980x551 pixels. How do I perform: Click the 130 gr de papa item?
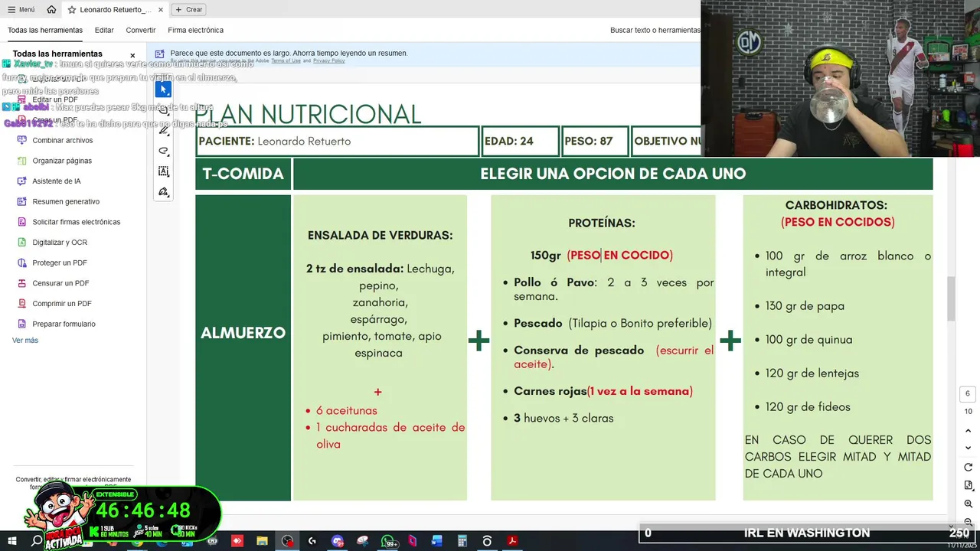pos(805,306)
